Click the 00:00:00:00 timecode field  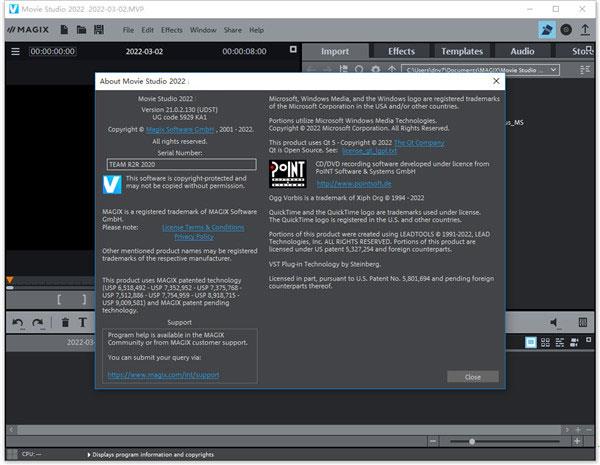click(x=53, y=51)
